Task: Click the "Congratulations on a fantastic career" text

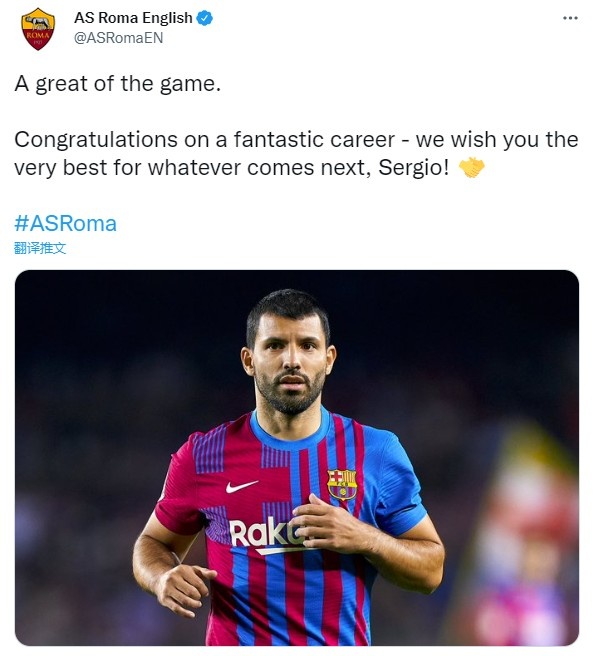Action: 205,139
